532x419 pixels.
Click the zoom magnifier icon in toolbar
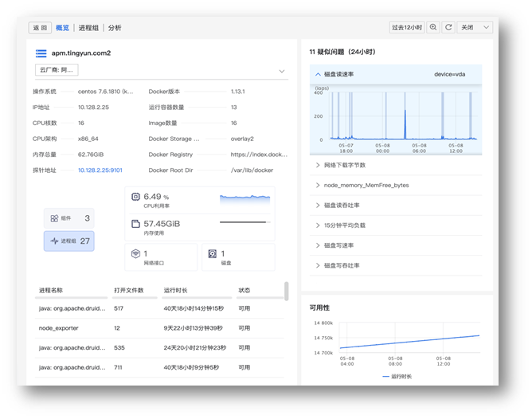[x=433, y=27]
